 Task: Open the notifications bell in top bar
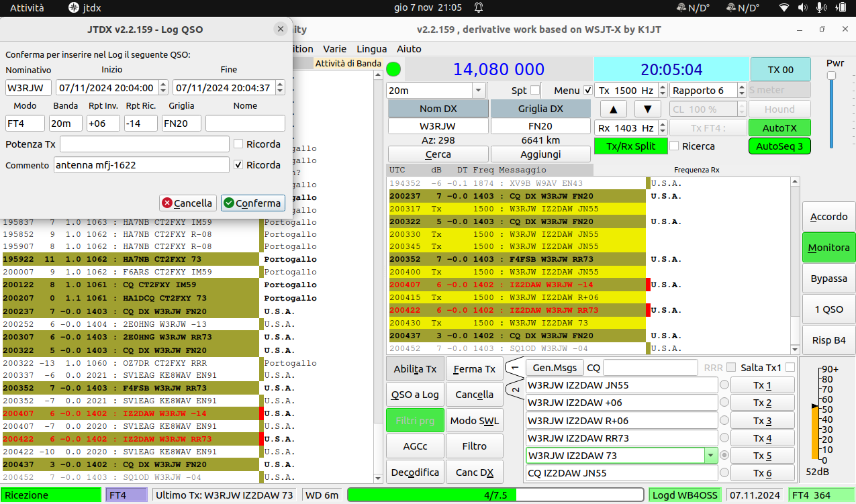point(479,7)
